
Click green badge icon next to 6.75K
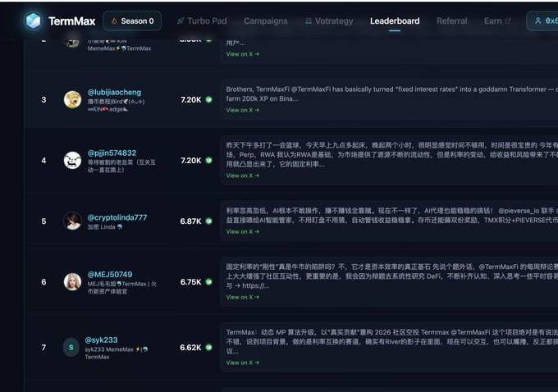click(x=208, y=282)
